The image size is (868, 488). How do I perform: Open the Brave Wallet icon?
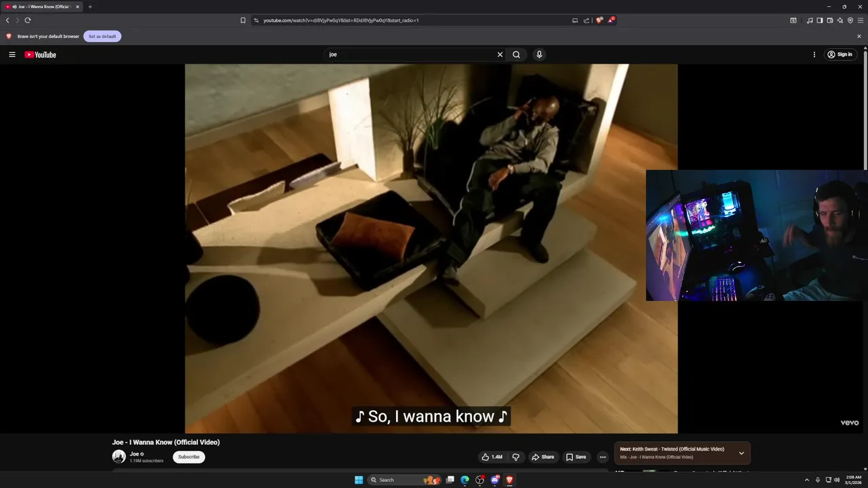click(830, 20)
